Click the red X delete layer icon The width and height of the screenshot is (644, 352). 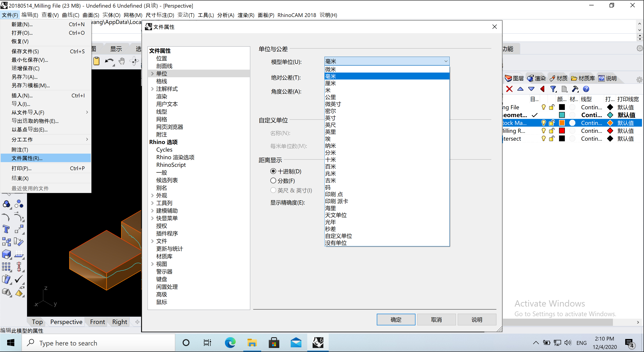click(509, 89)
